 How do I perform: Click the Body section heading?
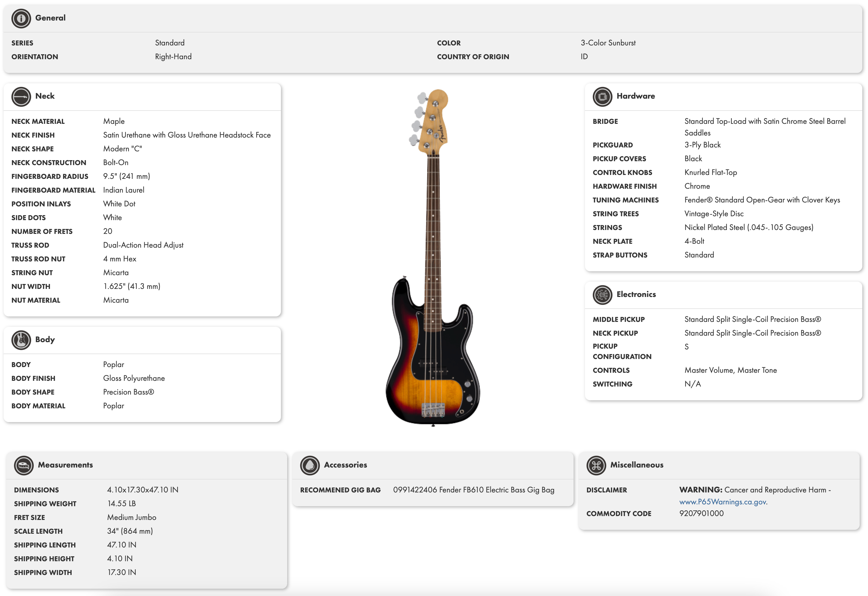[x=45, y=339]
